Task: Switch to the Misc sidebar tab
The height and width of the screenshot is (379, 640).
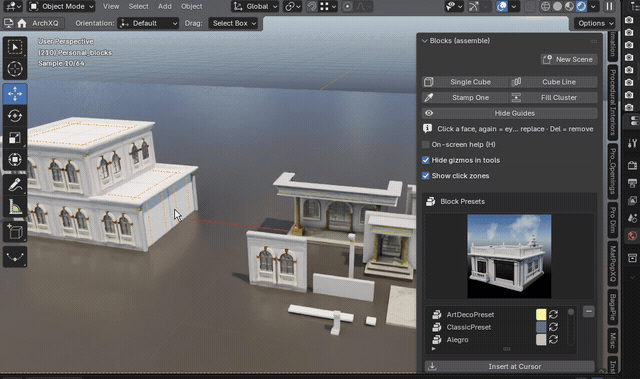Action: [x=613, y=340]
